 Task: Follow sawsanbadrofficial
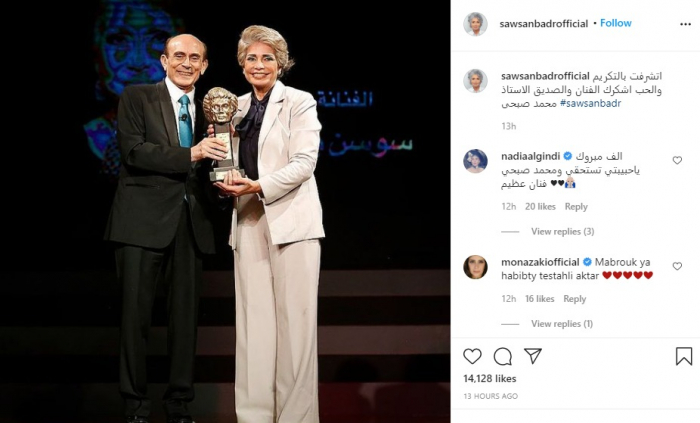[x=616, y=23]
